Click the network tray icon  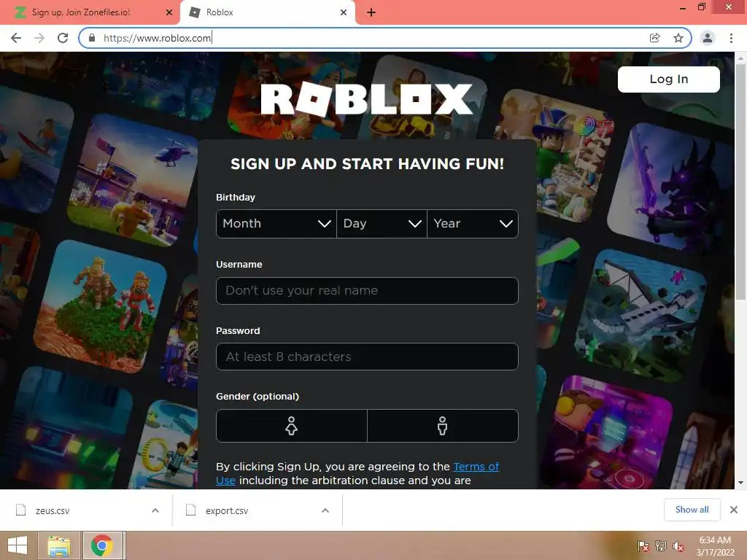pyautogui.click(x=661, y=546)
